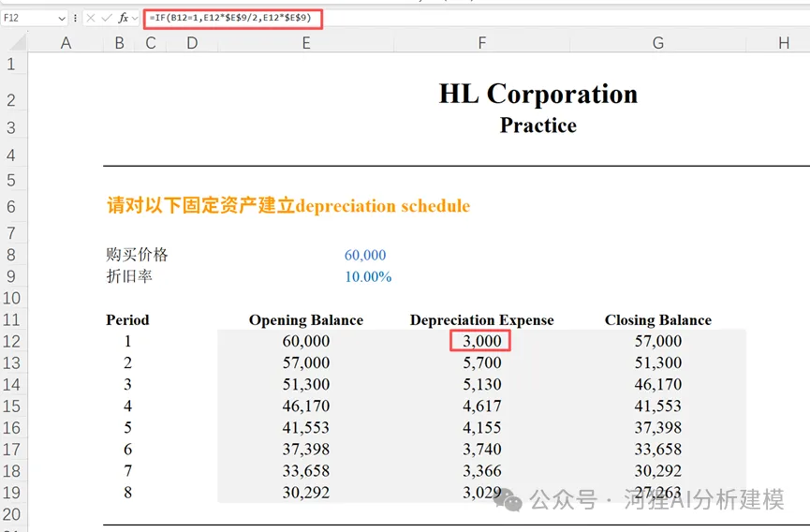This screenshot has width=810, height=532.
Task: Click the Select All corner triangle
Action: point(18,42)
